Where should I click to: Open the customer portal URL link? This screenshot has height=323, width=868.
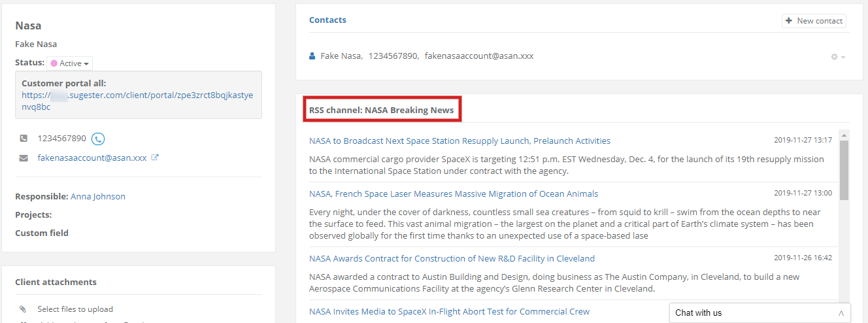(x=137, y=101)
